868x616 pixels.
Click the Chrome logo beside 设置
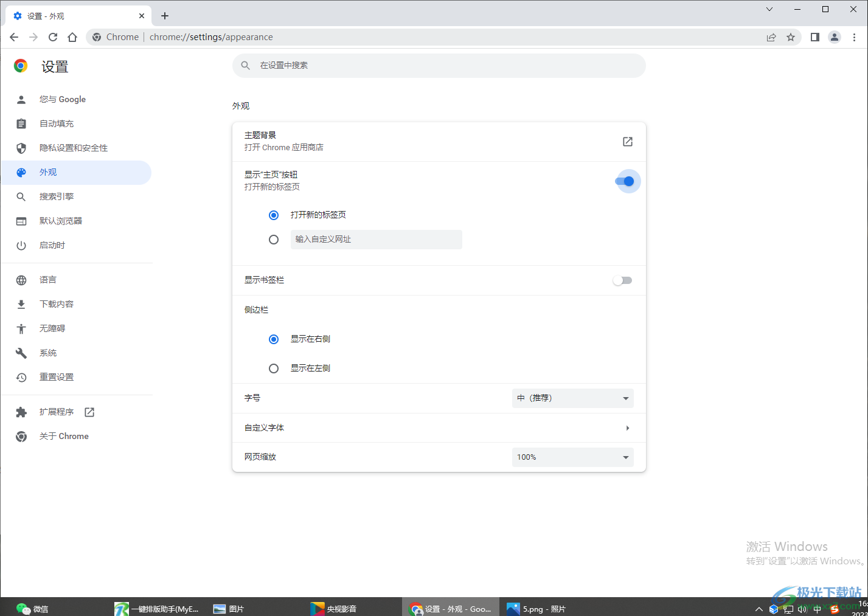coord(21,66)
